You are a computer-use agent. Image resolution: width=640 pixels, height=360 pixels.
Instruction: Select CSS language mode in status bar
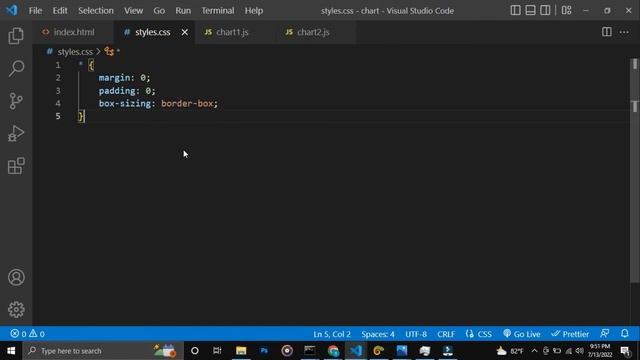[x=479, y=334]
